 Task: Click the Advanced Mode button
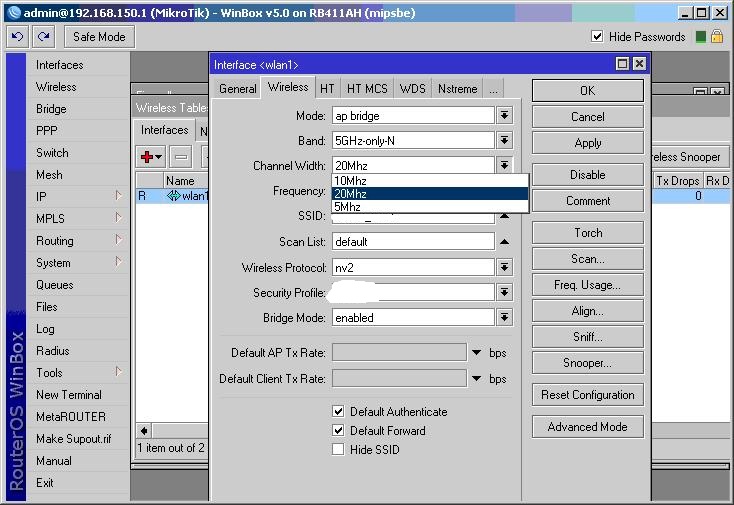click(x=587, y=426)
